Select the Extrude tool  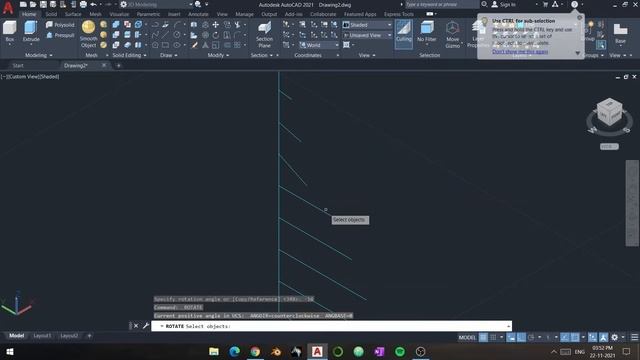point(31,32)
